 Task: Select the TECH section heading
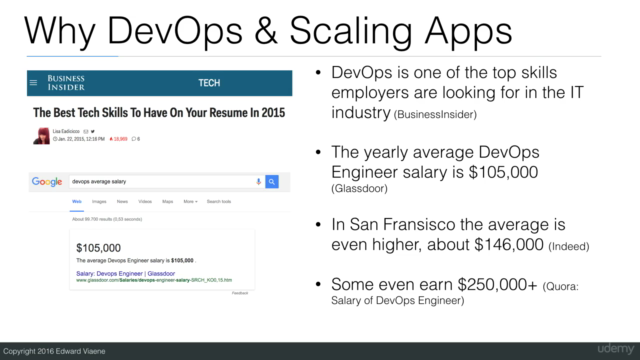click(x=209, y=83)
